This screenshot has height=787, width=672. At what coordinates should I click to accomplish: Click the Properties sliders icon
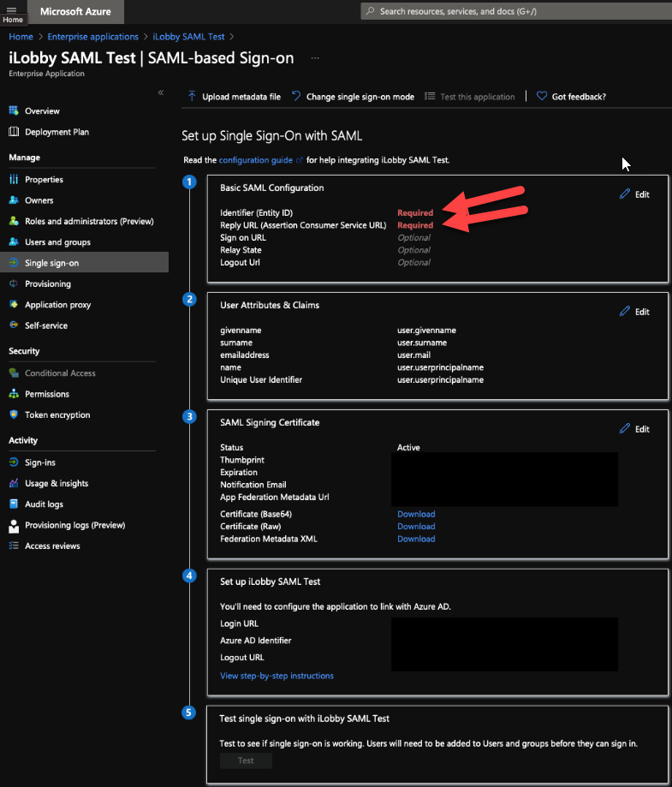(x=14, y=179)
